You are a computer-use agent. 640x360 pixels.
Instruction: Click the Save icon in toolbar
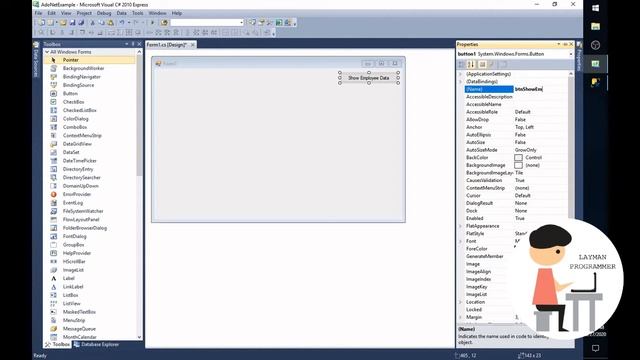click(x=72, y=22)
